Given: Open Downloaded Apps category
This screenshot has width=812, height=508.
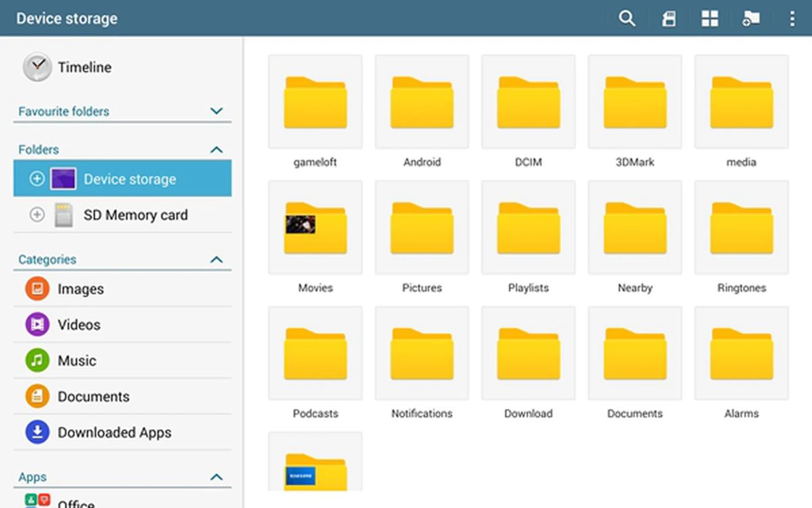Looking at the screenshot, I should point(114,432).
